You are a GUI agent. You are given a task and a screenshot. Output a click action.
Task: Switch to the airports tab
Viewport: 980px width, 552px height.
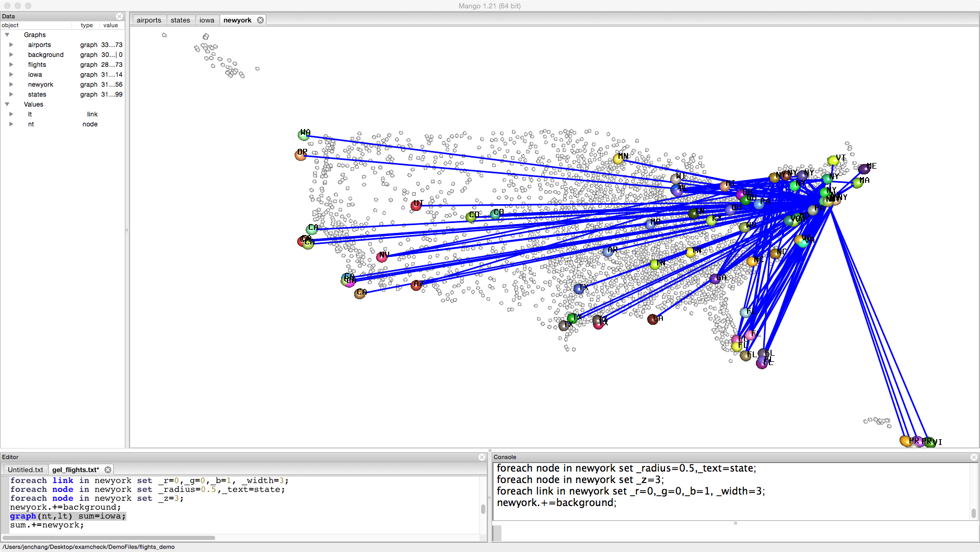pyautogui.click(x=149, y=20)
